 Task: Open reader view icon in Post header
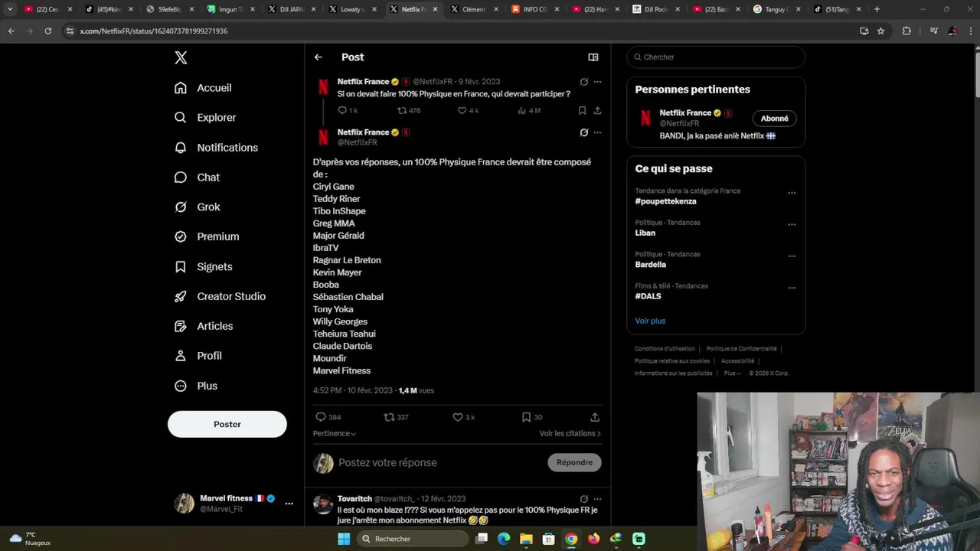pyautogui.click(x=593, y=57)
